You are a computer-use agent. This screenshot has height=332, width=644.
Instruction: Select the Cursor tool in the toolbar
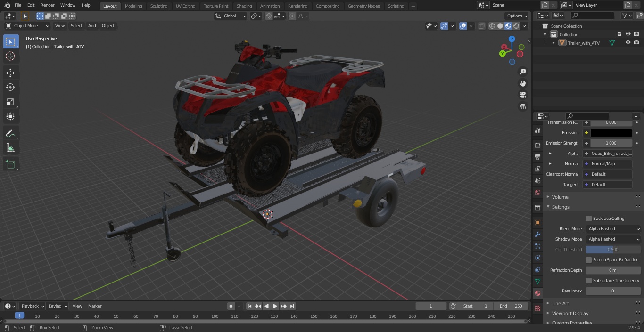click(x=10, y=56)
